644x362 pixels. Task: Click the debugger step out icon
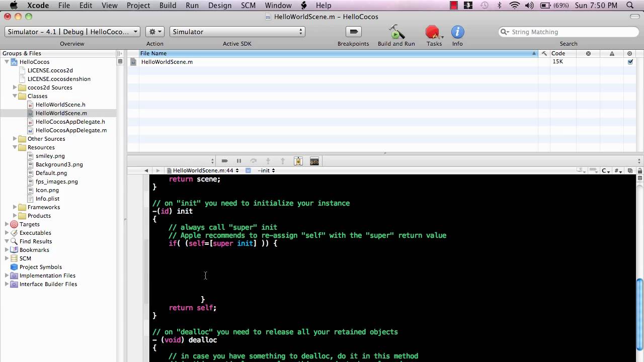click(x=283, y=161)
